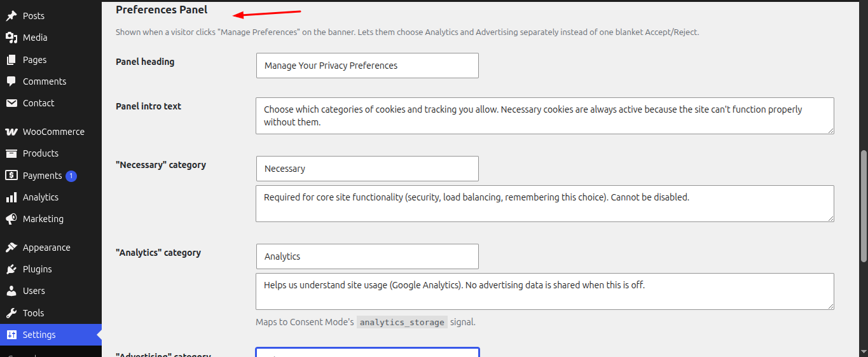This screenshot has width=868, height=357.
Task: Click the WooCommerce logo icon
Action: click(11, 132)
